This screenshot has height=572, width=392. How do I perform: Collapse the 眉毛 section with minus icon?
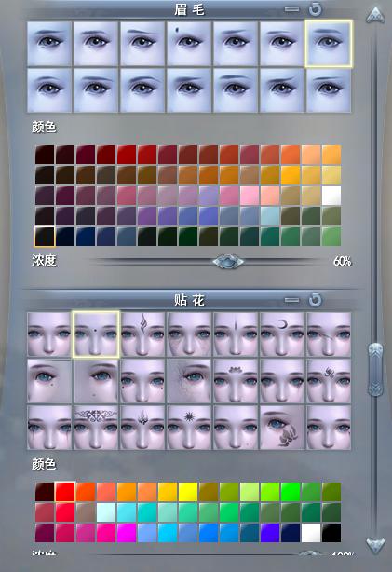[291, 9]
